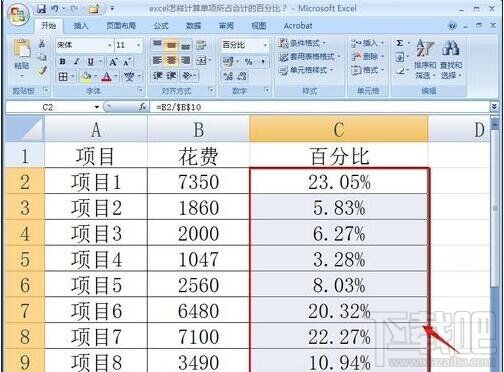Open the 删除 delete cells dropdown
Viewport: 504px width, 372px height.
[368, 57]
